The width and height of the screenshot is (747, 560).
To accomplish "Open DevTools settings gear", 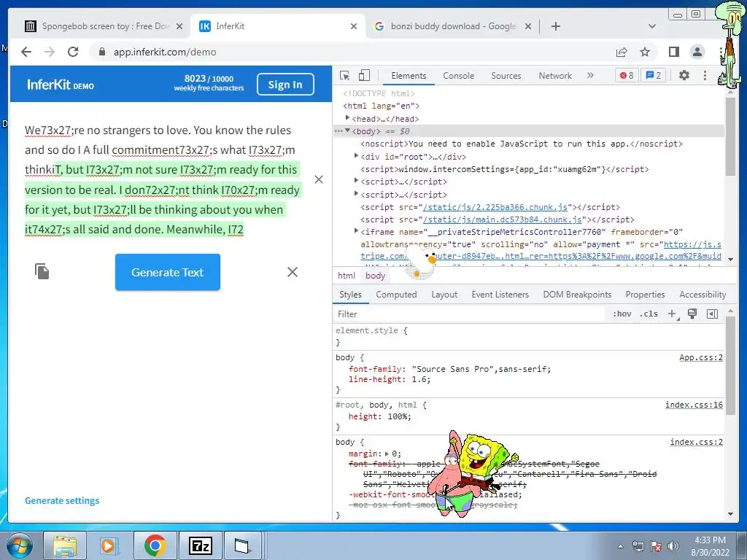I will tap(684, 75).
